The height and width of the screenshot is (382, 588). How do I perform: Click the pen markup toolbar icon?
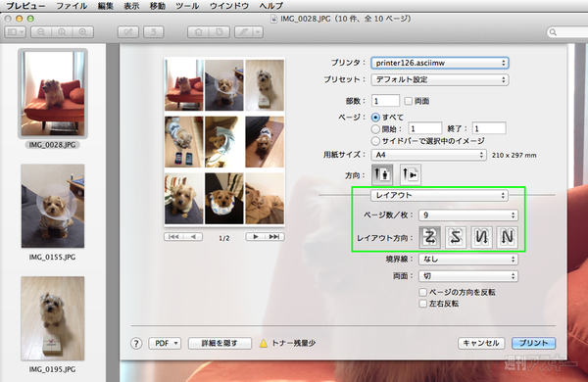[244, 32]
